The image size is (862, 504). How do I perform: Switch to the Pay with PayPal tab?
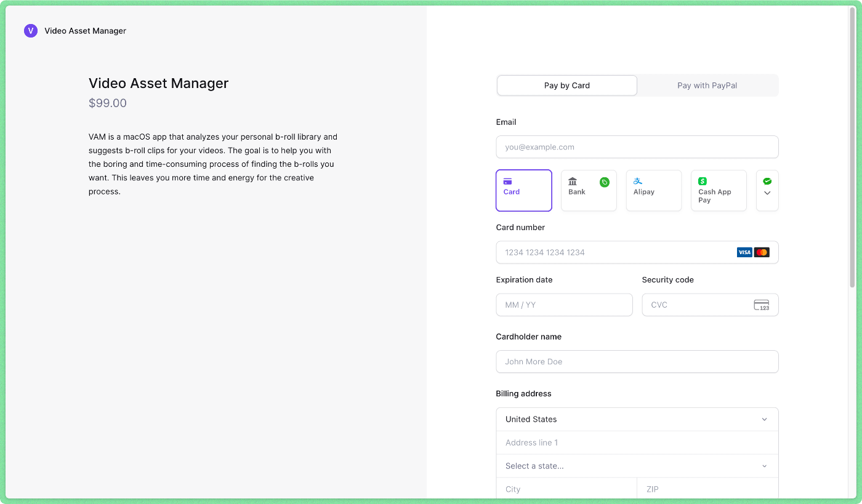click(x=707, y=85)
